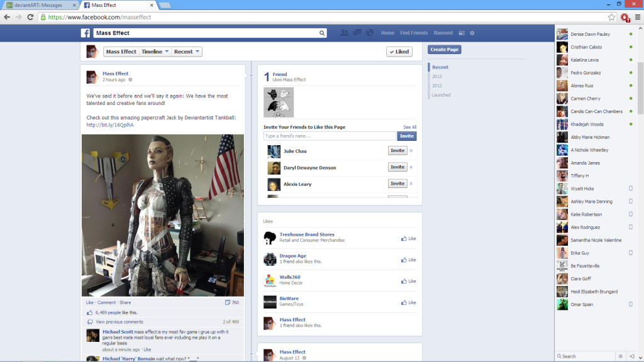The height and width of the screenshot is (362, 644).
Task: Click the Facebook logo icon
Action: pyautogui.click(x=86, y=33)
